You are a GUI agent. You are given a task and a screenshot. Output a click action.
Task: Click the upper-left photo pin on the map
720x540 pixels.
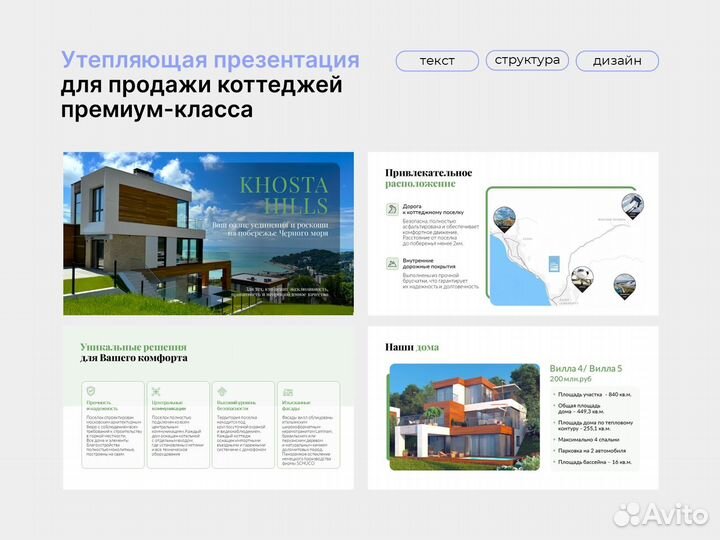pyautogui.click(x=505, y=213)
